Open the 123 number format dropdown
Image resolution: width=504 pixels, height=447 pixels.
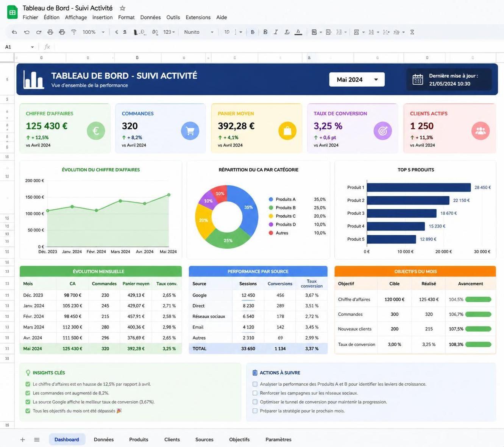[169, 32]
